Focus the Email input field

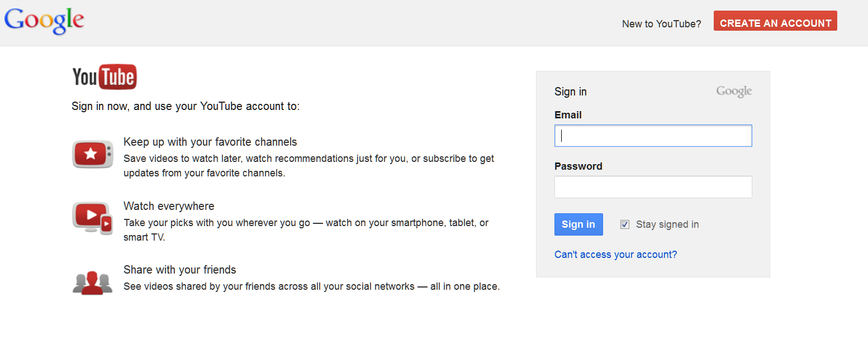click(653, 136)
